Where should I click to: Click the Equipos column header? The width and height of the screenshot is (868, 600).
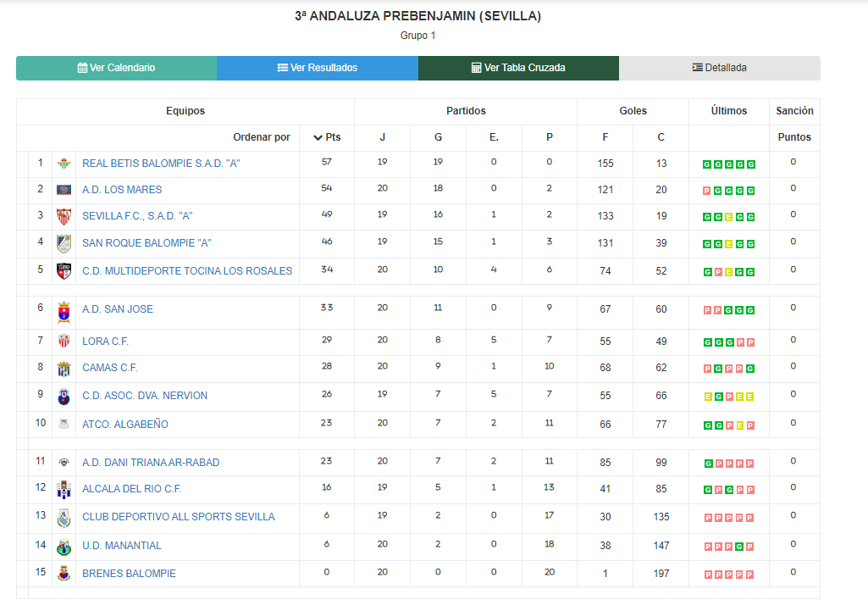(x=185, y=111)
